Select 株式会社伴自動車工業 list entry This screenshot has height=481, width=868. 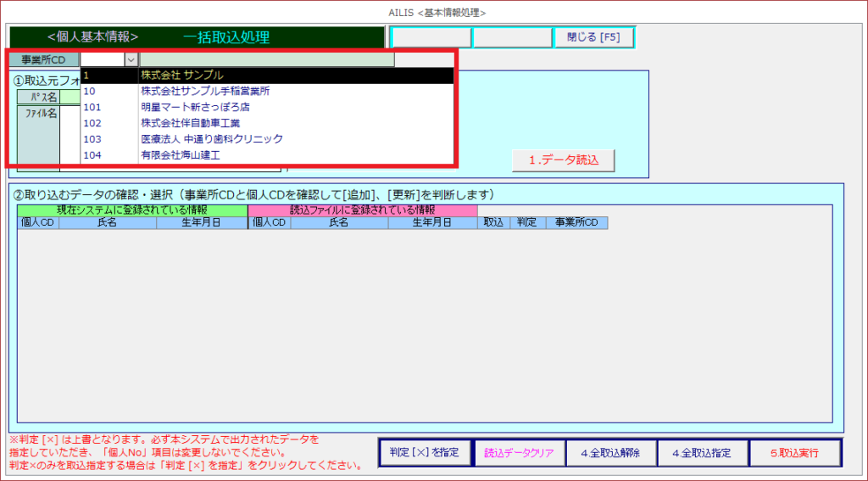(190, 124)
